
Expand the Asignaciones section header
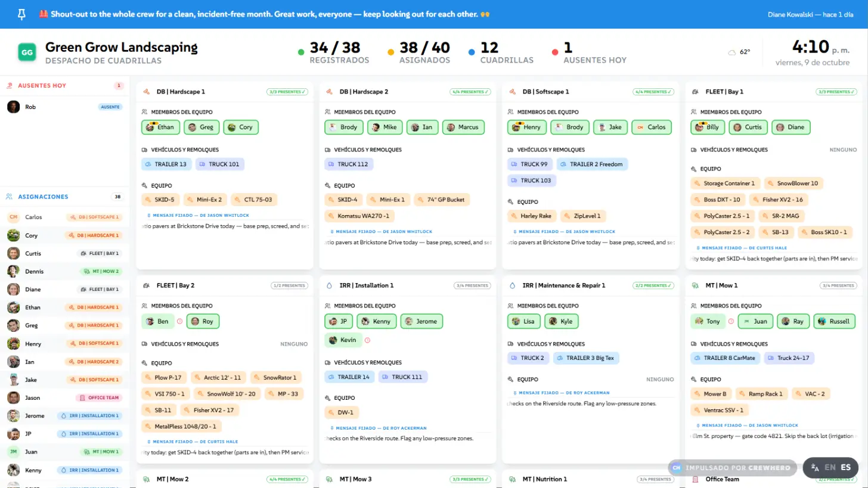(64, 197)
